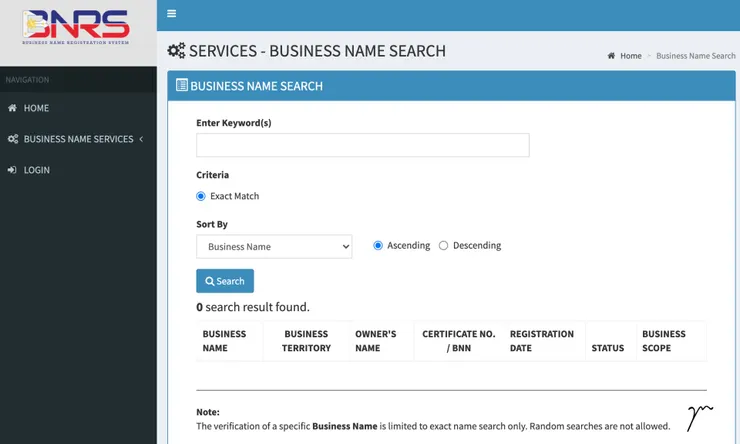Toggle the hamburger menu icon
Viewport: 740px width, 444px height.
tap(172, 14)
